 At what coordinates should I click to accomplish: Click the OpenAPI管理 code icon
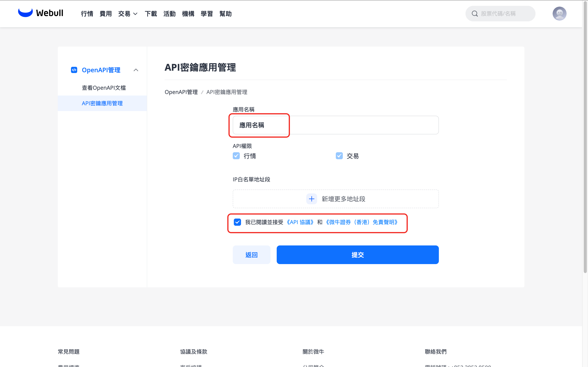74,70
